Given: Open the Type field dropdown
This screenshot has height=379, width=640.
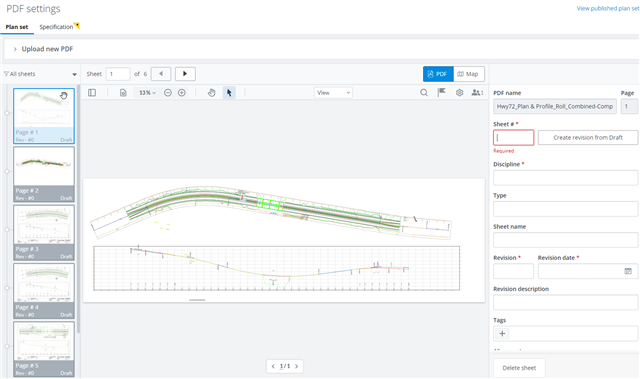Looking at the screenshot, I should (x=565, y=209).
